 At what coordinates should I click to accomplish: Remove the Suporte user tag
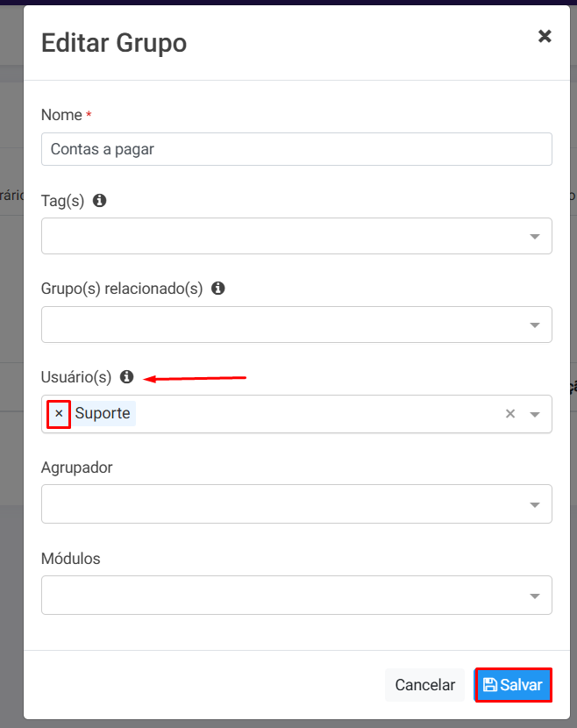[59, 413]
